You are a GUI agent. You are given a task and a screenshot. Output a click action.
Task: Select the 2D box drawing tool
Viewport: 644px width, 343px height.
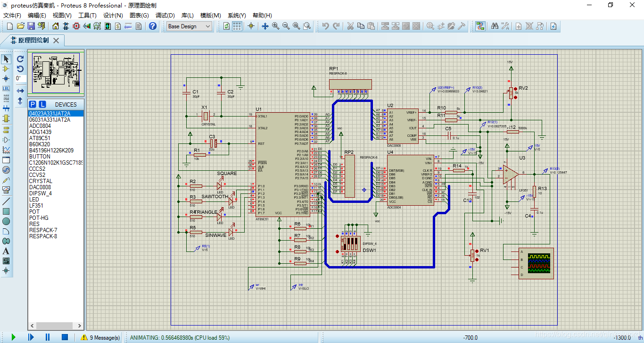point(6,211)
